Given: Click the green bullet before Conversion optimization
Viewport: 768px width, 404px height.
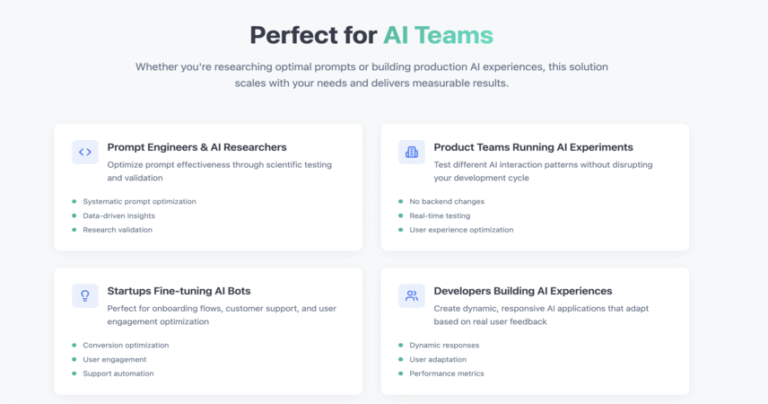Looking at the screenshot, I should pos(74,345).
